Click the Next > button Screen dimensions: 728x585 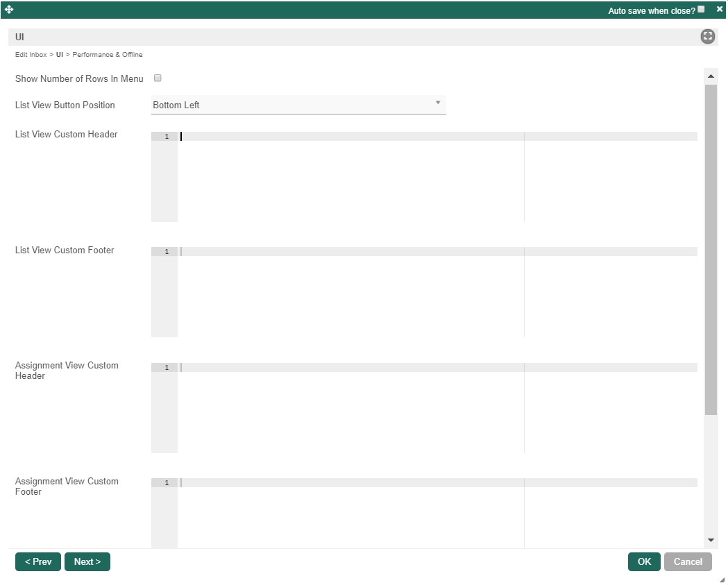[x=87, y=562]
